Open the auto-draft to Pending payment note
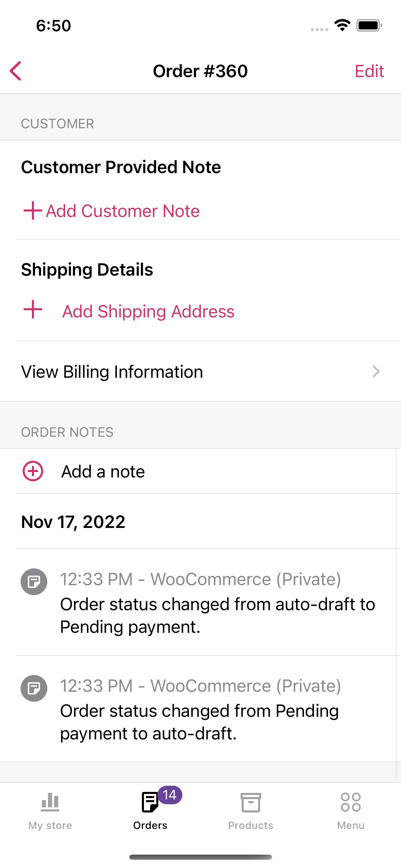This screenshot has width=401, height=868. (x=209, y=602)
